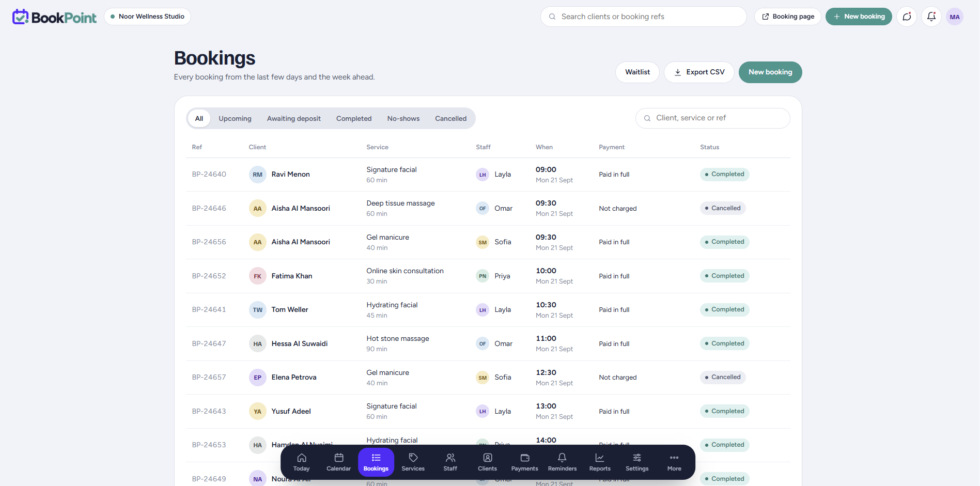The height and width of the screenshot is (486, 980).
Task: Open the MA user avatar menu
Action: point(955,17)
